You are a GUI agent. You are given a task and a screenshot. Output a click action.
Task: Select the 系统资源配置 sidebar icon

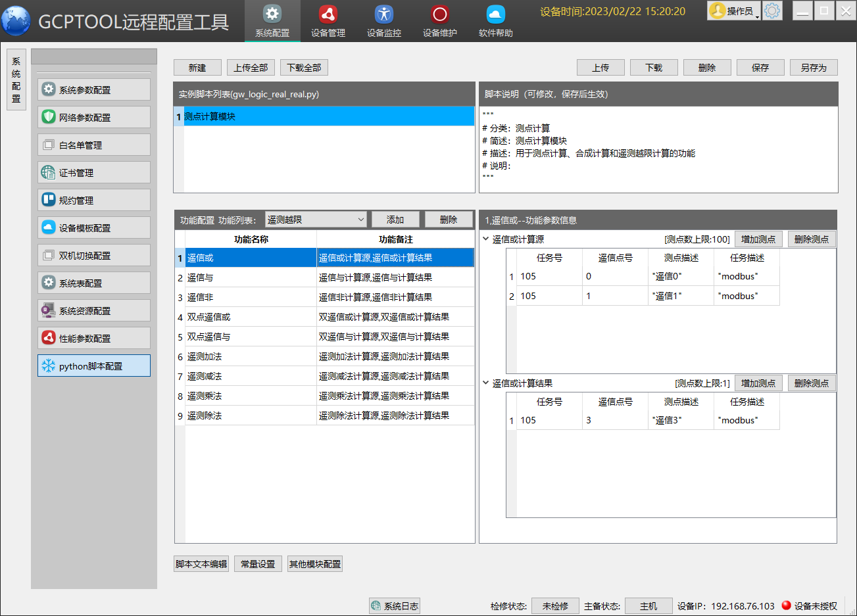(49, 310)
